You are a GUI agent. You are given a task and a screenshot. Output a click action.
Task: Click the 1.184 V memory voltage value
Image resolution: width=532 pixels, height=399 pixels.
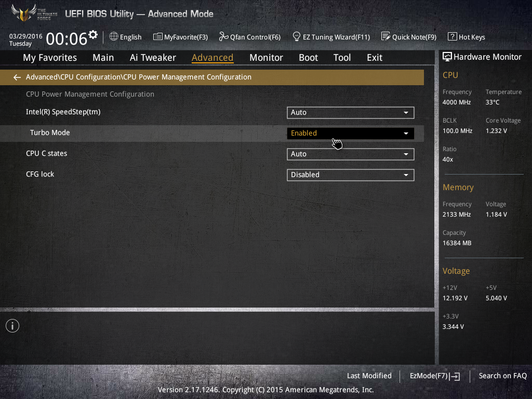[x=496, y=215]
